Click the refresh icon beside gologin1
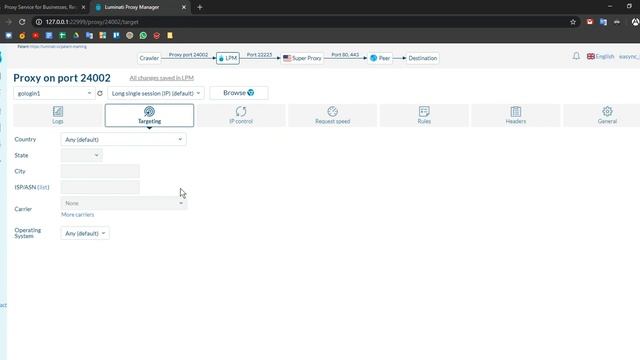The height and width of the screenshot is (360, 640). (100, 93)
